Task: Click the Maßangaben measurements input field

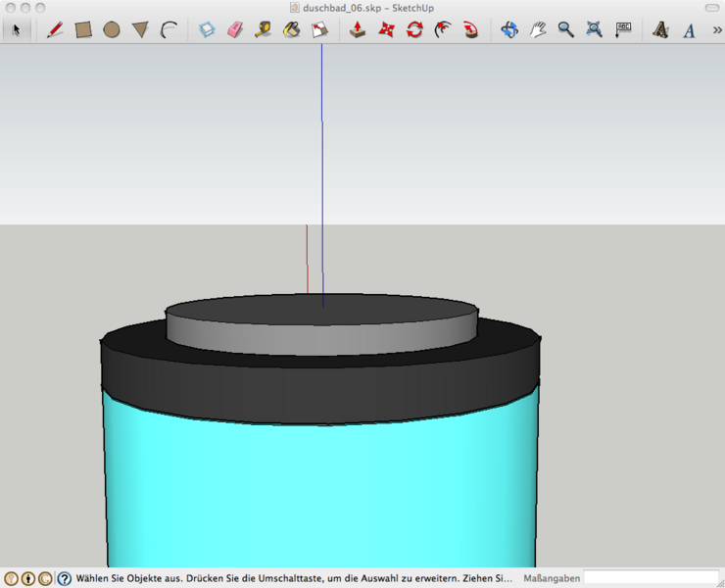Action: pyautogui.click(x=651, y=578)
